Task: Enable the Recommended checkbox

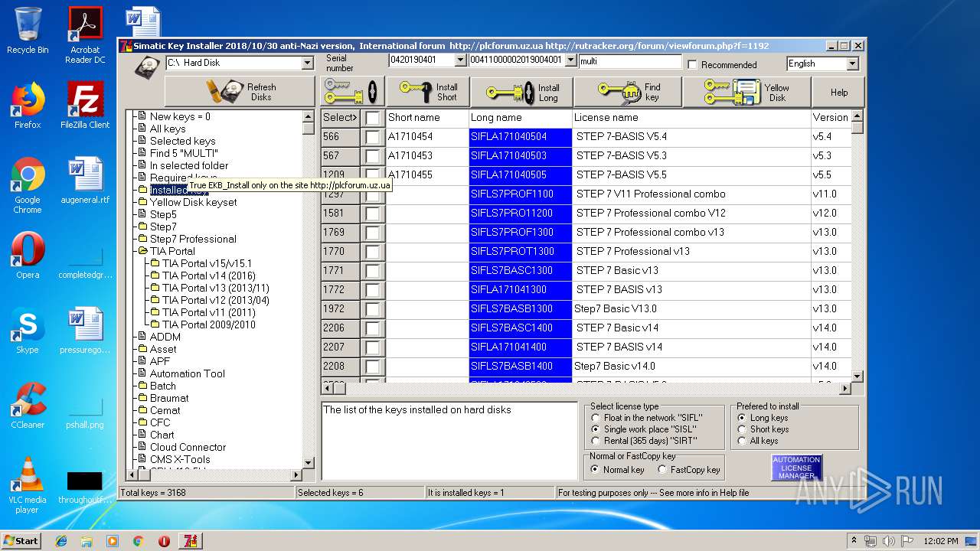Action: coord(692,65)
